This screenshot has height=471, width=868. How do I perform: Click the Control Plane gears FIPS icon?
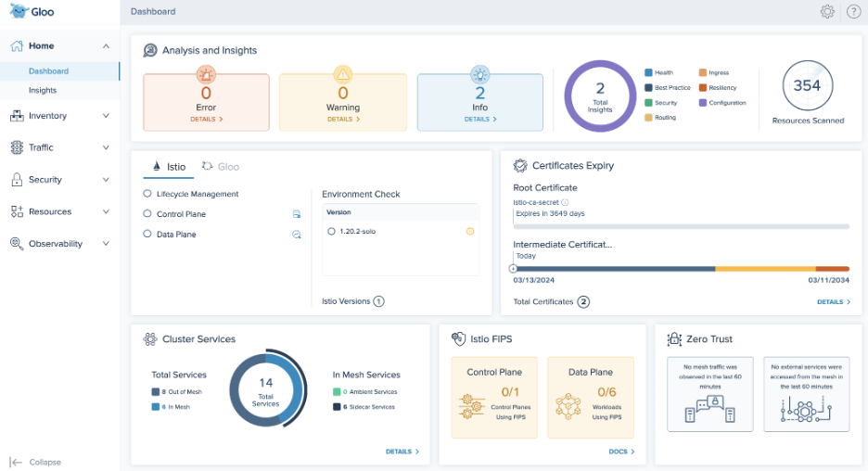[472, 406]
